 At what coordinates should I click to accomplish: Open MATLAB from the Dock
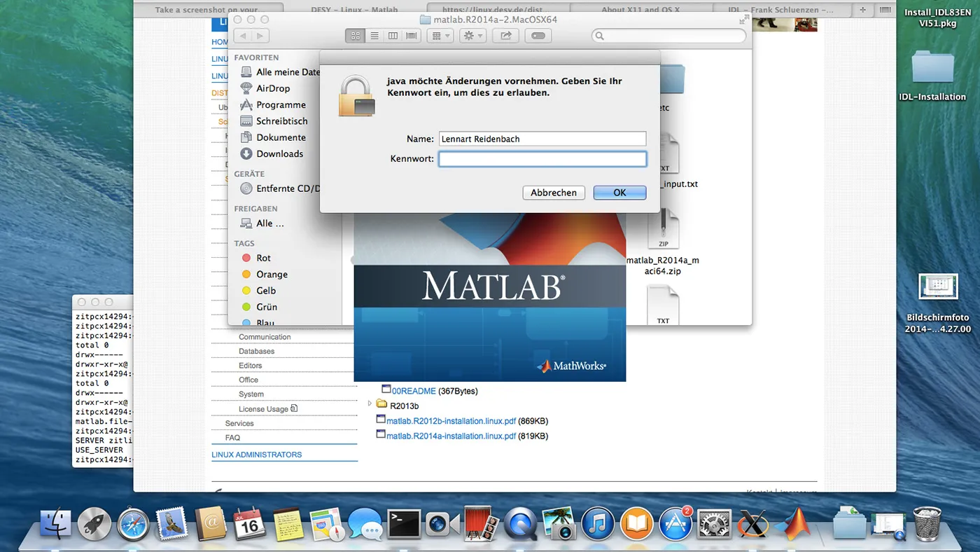pyautogui.click(x=791, y=523)
